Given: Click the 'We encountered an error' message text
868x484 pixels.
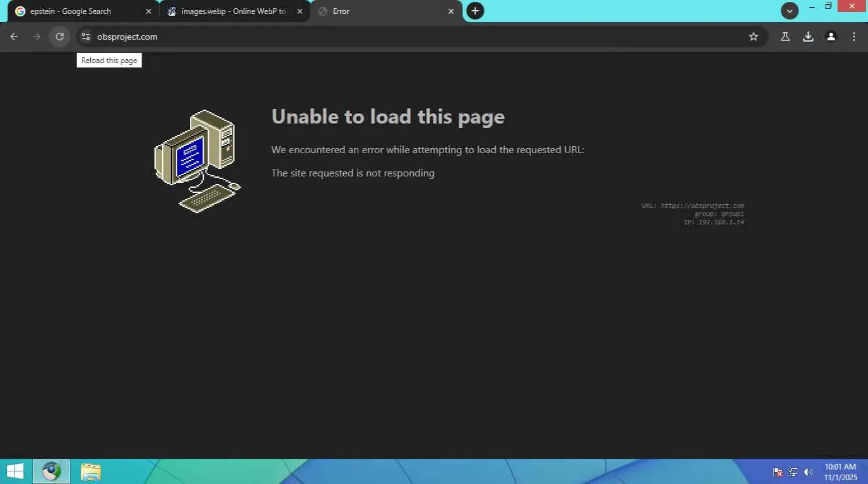Looking at the screenshot, I should (428, 150).
